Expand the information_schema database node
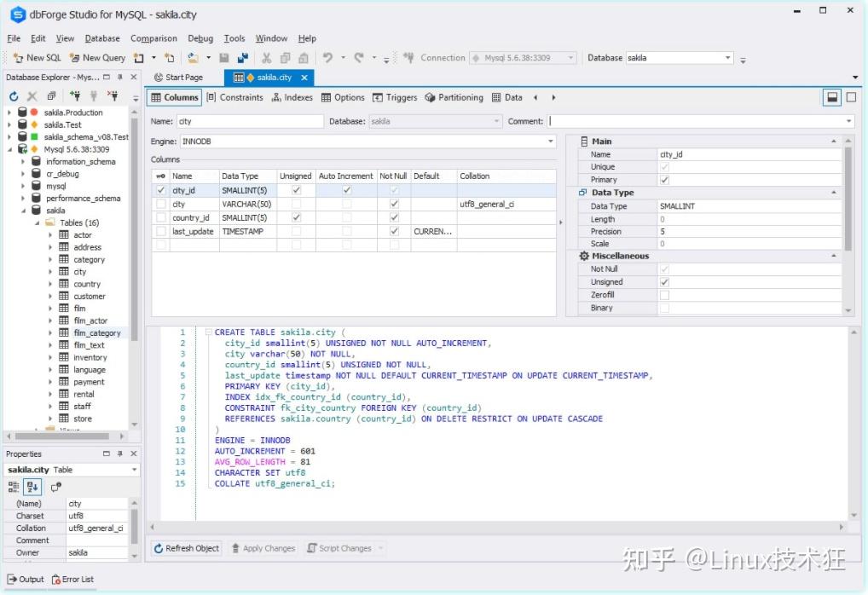 tap(23, 162)
